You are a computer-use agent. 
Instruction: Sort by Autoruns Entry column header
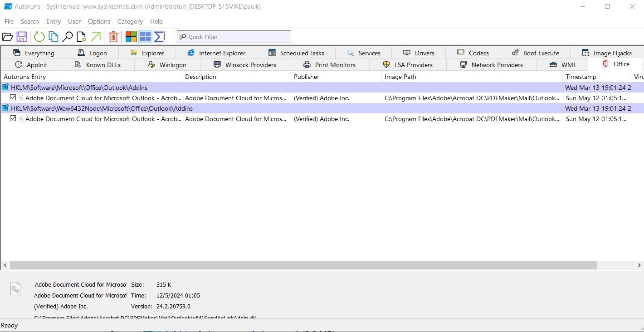click(x=91, y=77)
